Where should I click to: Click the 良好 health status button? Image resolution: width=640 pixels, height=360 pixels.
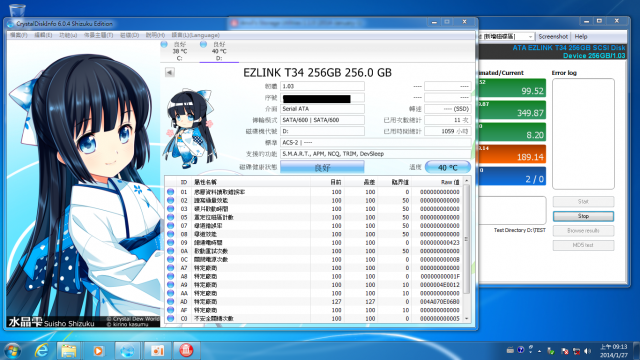[x=322, y=167]
